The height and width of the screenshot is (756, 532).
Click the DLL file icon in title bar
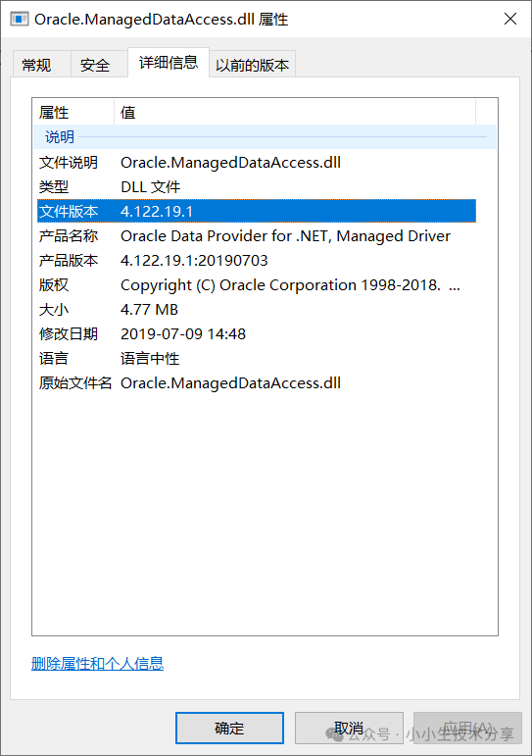(x=20, y=20)
